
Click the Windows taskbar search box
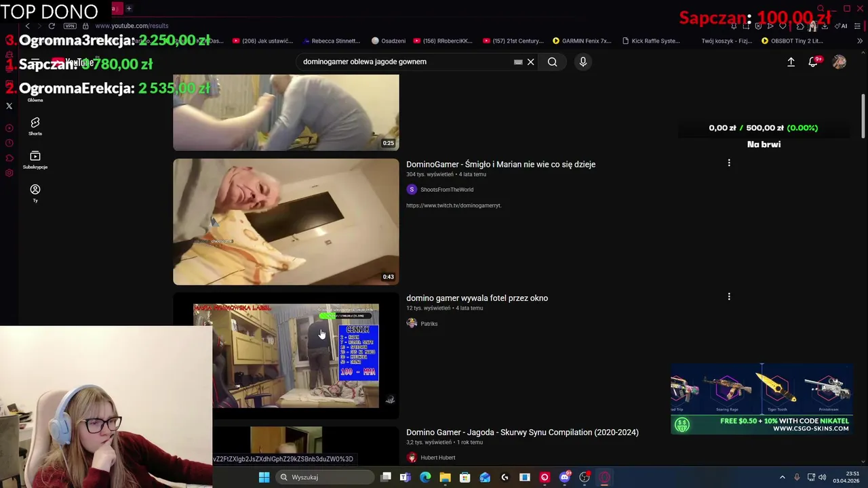coord(325,477)
